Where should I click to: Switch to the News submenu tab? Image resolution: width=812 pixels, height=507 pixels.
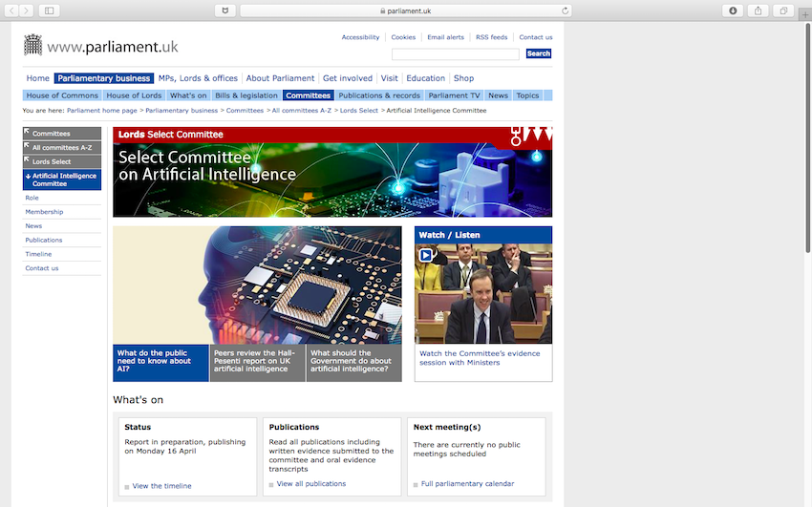498,95
